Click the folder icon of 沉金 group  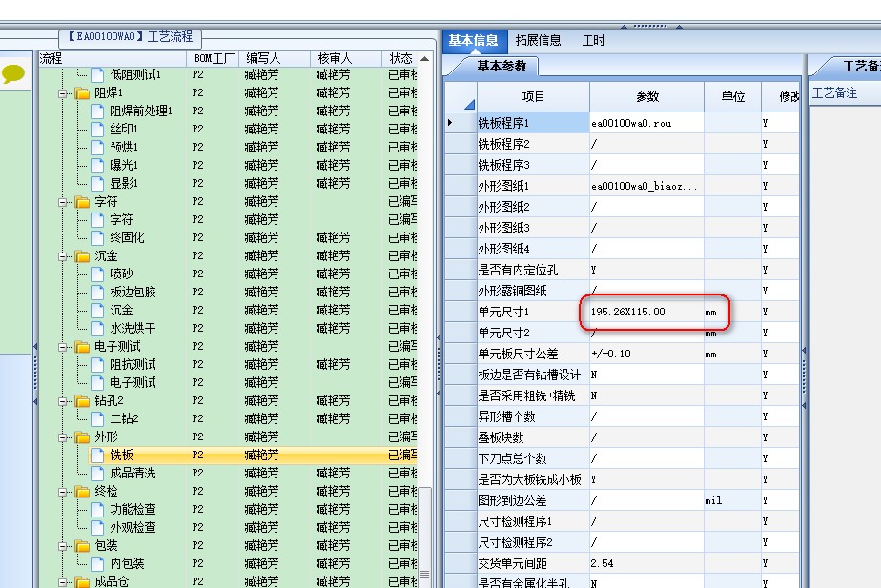pyautogui.click(x=82, y=256)
